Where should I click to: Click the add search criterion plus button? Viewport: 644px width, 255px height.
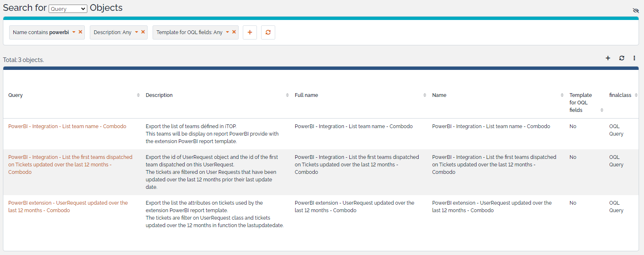tap(249, 32)
